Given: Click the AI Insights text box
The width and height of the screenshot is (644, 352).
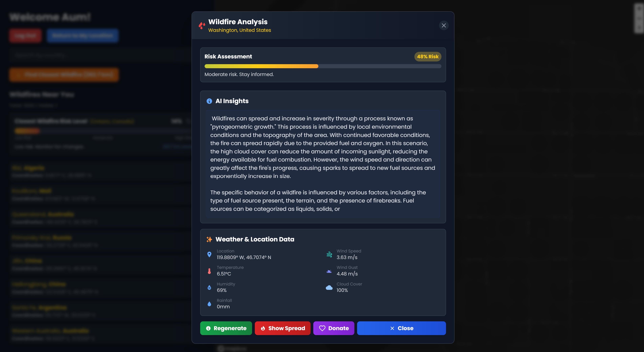Looking at the screenshot, I should point(322,164).
